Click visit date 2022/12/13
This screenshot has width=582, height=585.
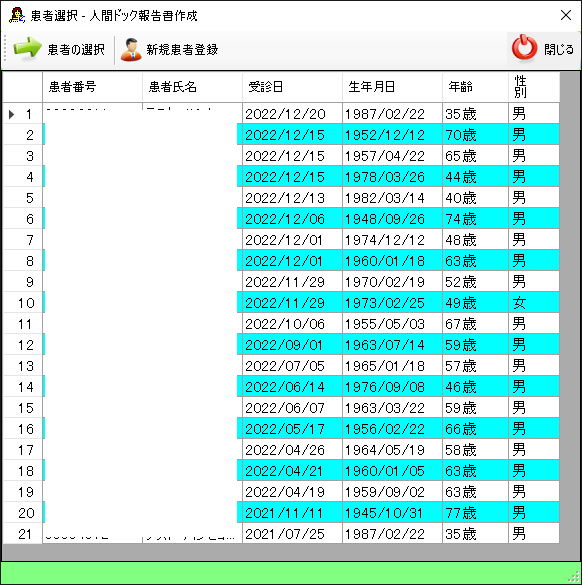click(292, 198)
